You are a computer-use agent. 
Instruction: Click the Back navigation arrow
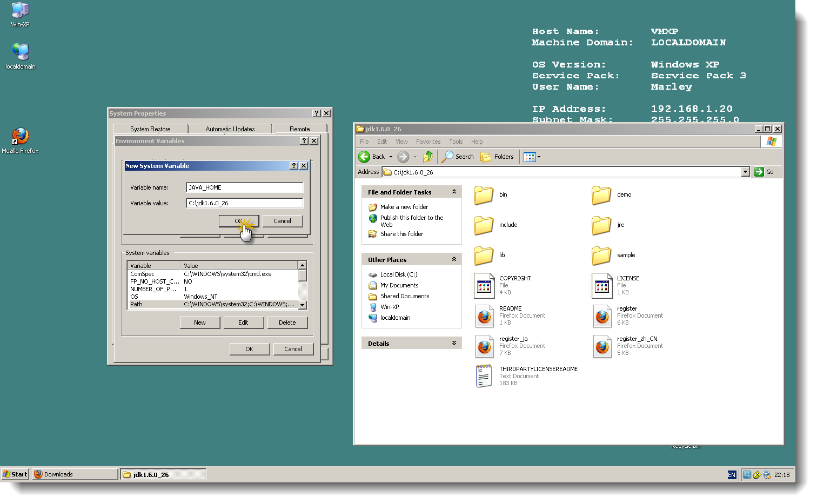(x=365, y=157)
